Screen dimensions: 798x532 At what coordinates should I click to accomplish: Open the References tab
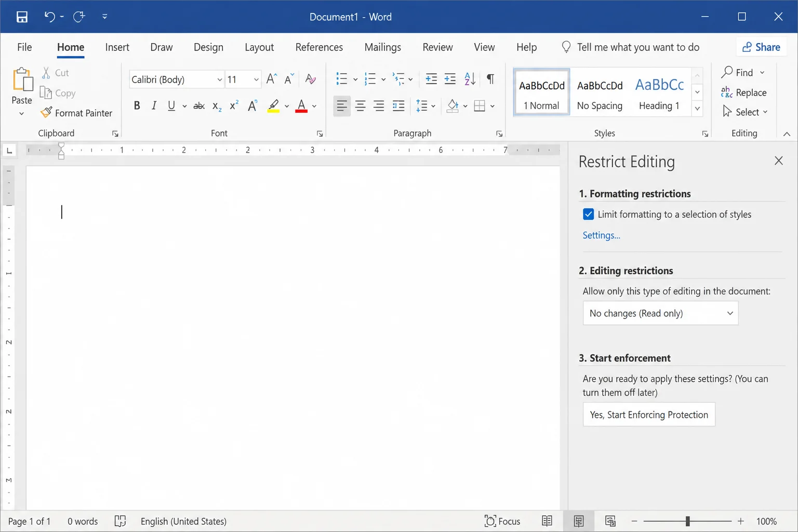coord(319,47)
